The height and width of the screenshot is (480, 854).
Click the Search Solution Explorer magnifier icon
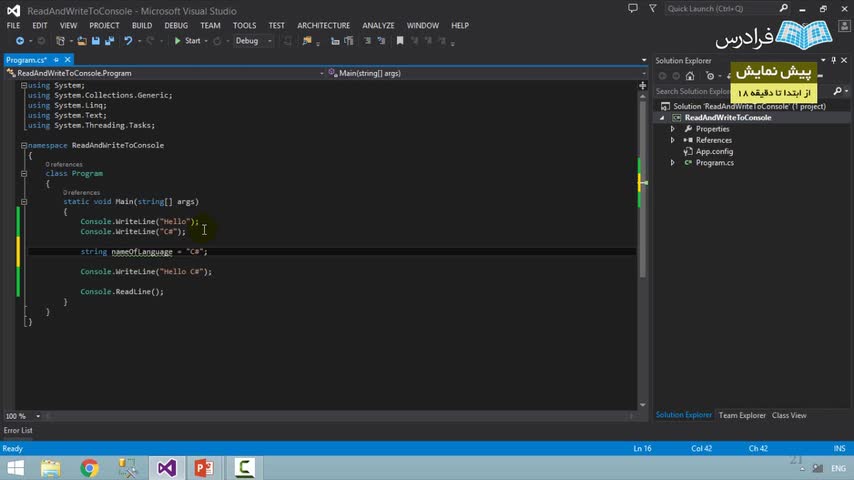838,91
